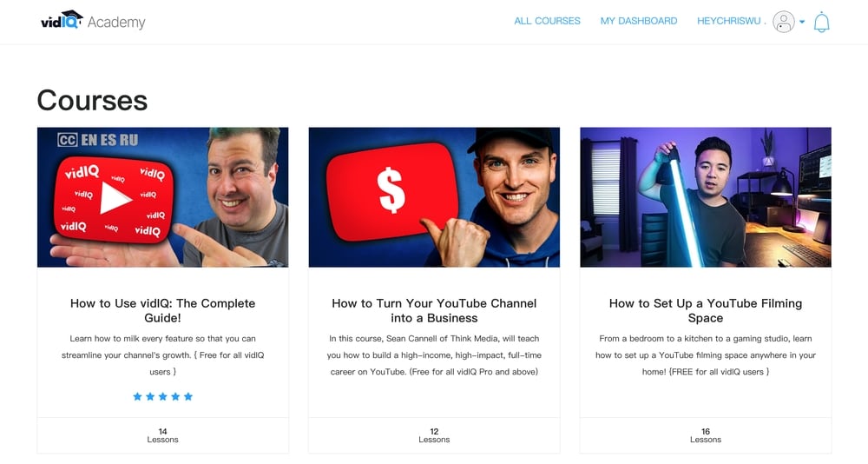This screenshot has width=868, height=464.
Task: Open the notifications bell
Action: pyautogui.click(x=821, y=23)
